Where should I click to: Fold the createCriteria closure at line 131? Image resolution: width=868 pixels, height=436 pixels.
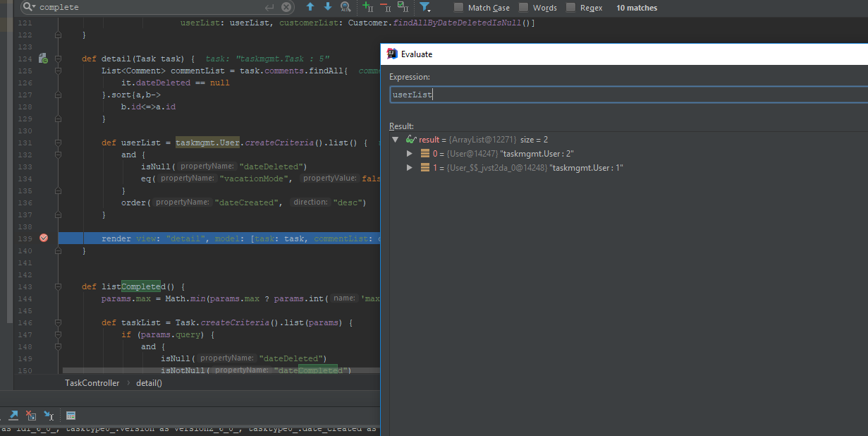pos(59,143)
